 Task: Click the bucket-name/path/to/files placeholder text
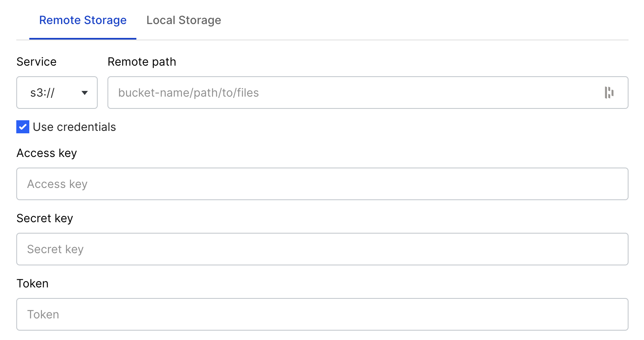(x=188, y=93)
